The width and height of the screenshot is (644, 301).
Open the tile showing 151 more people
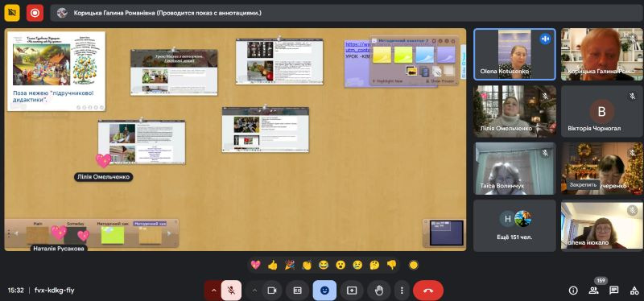coord(514,225)
